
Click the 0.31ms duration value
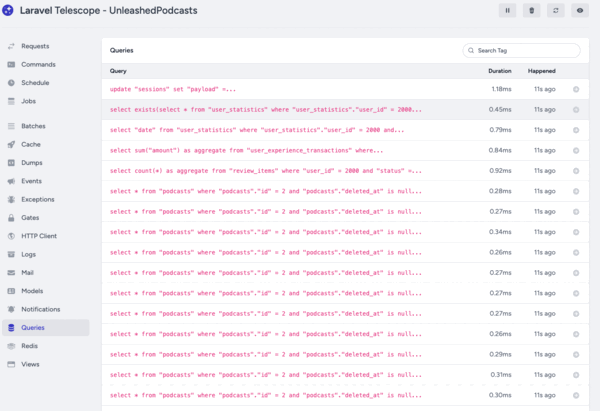(x=501, y=375)
